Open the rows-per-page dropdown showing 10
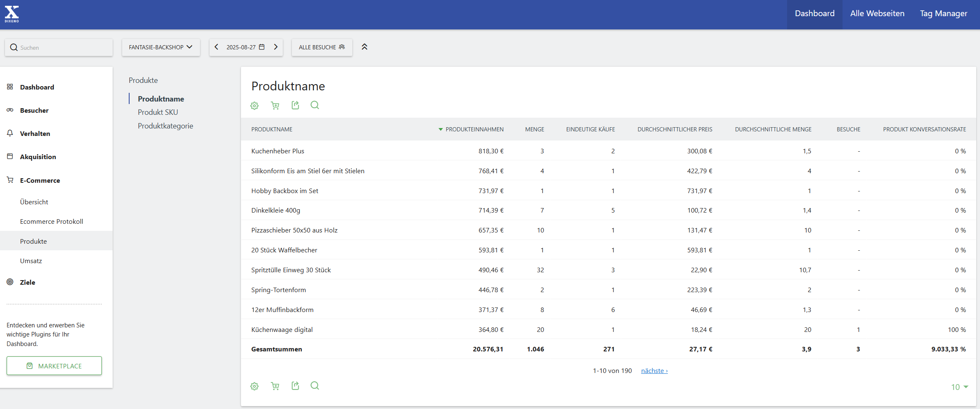 959,387
